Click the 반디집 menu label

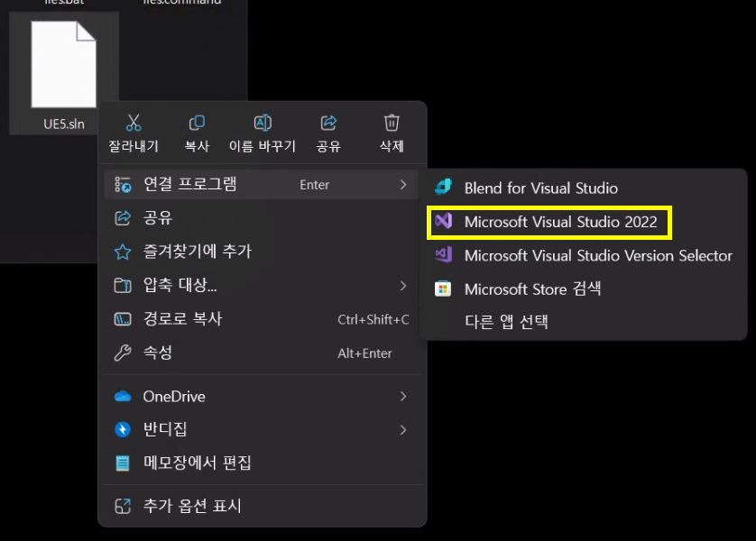[x=165, y=429]
